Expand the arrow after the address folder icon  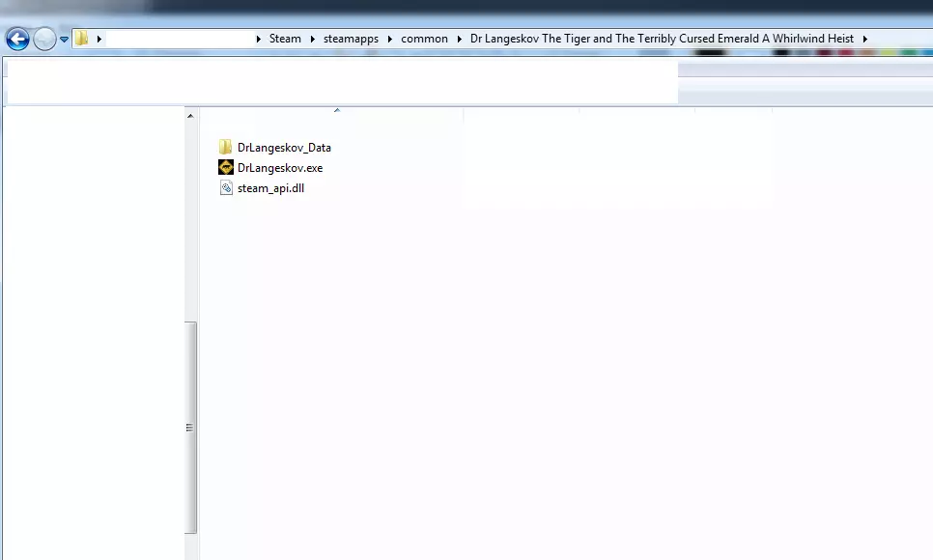point(99,39)
